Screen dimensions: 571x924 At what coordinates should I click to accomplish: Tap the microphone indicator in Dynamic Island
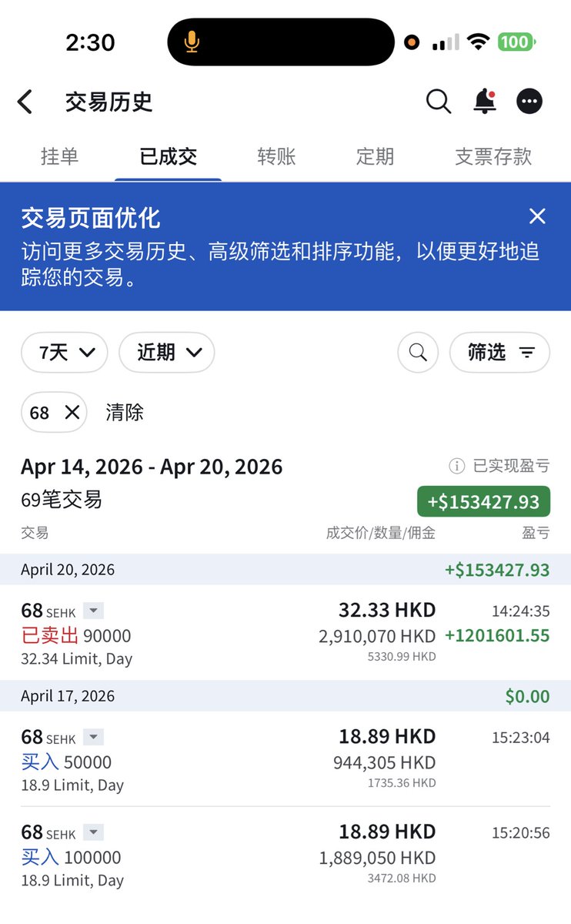coord(192,42)
